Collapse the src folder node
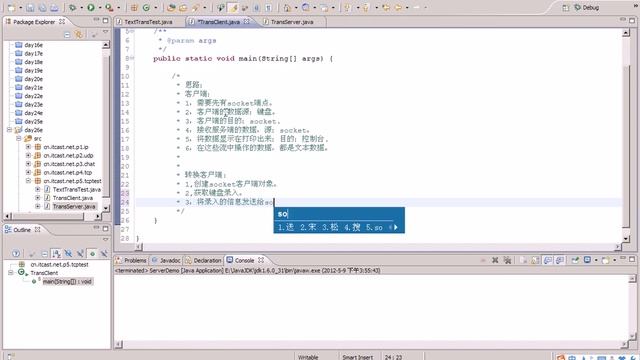Screen dimensions: 640x360 pos(19,138)
